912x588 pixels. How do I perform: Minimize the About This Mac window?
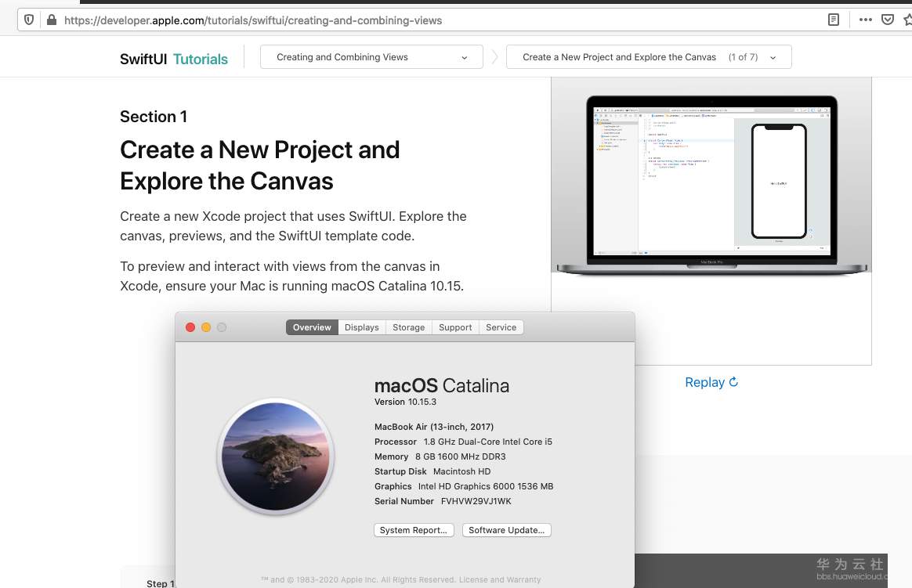click(206, 327)
